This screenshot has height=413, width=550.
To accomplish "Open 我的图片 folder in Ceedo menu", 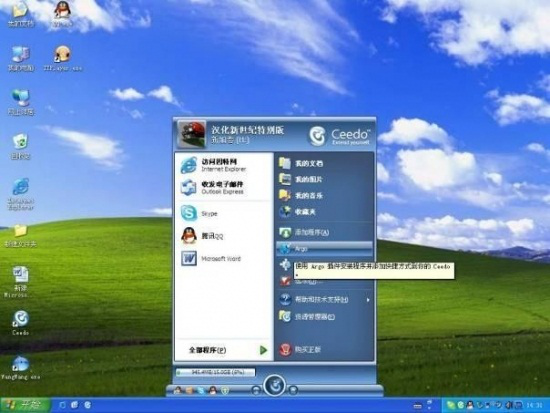I will point(324,179).
